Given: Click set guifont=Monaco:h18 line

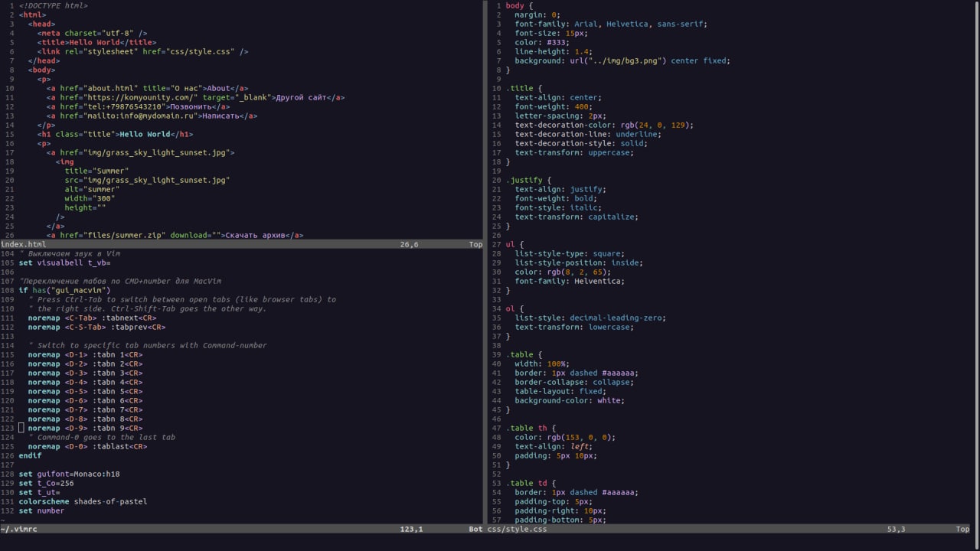Looking at the screenshot, I should [69, 474].
